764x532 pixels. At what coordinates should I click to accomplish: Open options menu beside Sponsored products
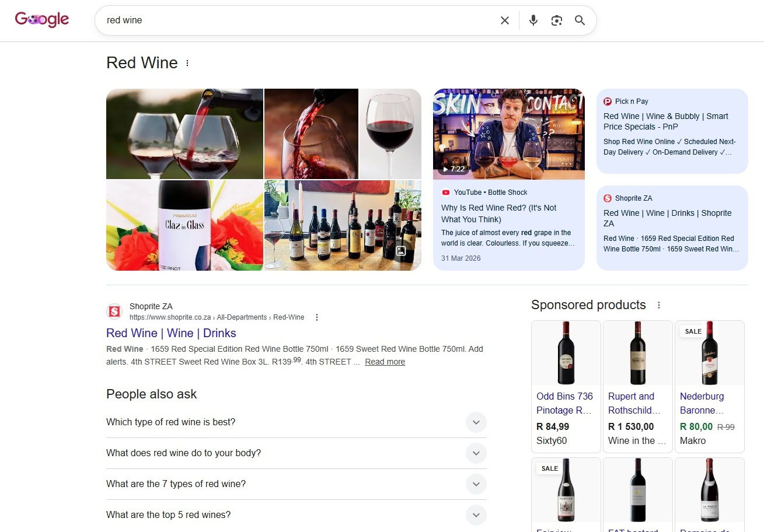659,305
